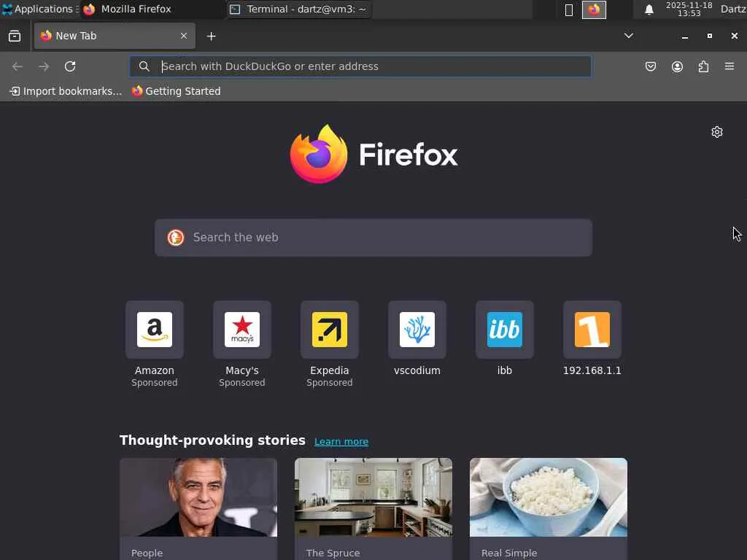Image resolution: width=747 pixels, height=560 pixels.
Task: Open the Applications menu in panel
Action: tap(39, 9)
